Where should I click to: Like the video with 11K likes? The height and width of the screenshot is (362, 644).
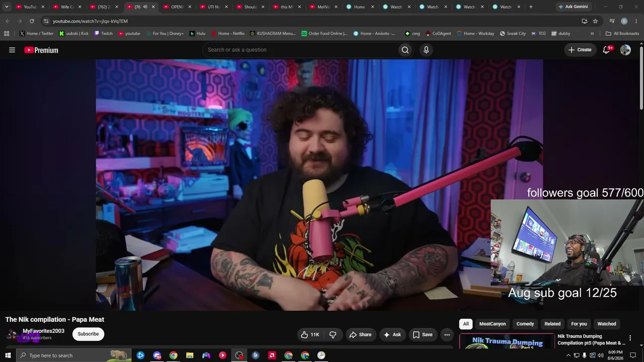tap(310, 334)
